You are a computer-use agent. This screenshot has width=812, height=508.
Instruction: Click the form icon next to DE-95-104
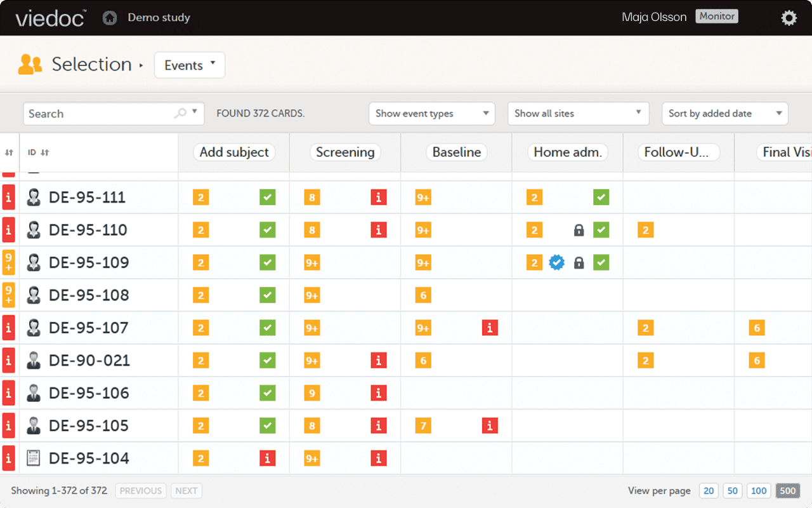point(34,458)
